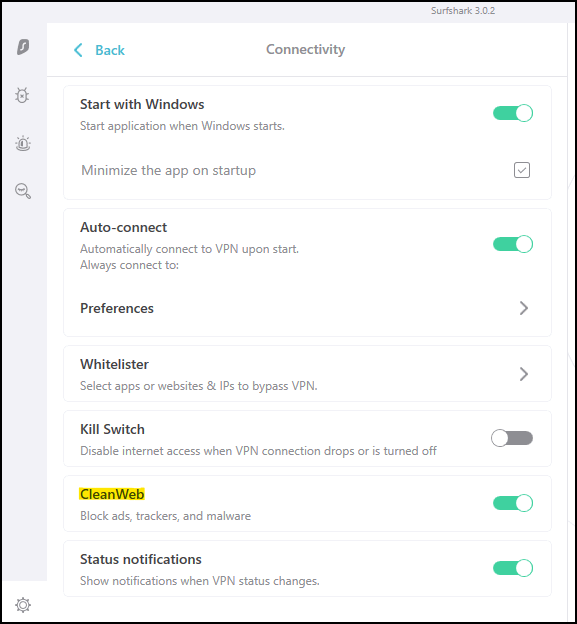Open the alert siren icon in sidebar

pos(23,144)
